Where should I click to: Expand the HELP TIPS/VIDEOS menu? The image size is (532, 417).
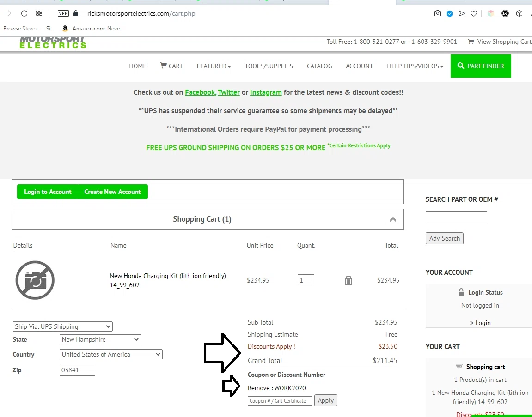[x=415, y=66]
